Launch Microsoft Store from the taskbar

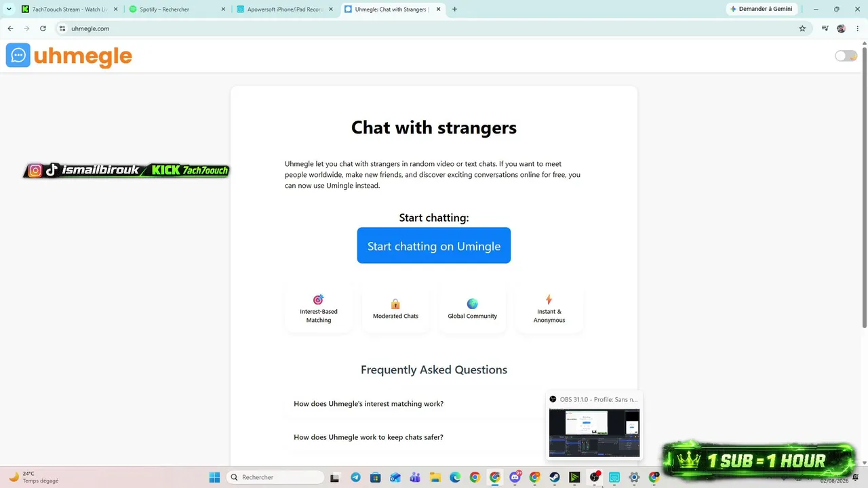click(x=375, y=477)
